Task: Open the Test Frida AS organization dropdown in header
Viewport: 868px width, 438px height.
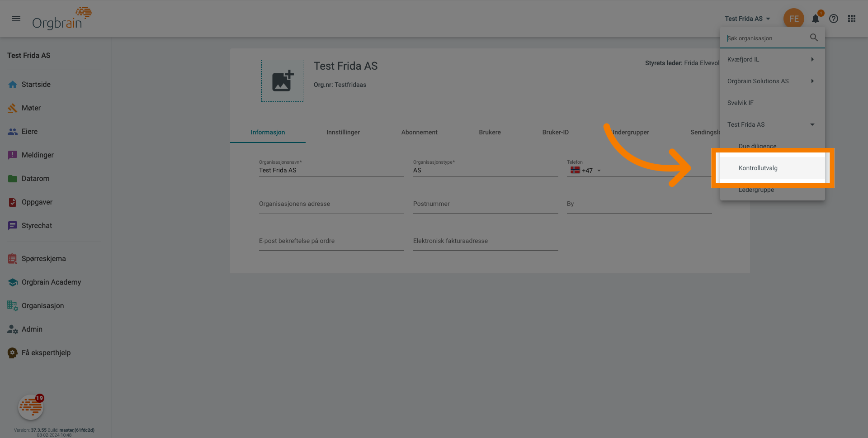Action: (747, 19)
